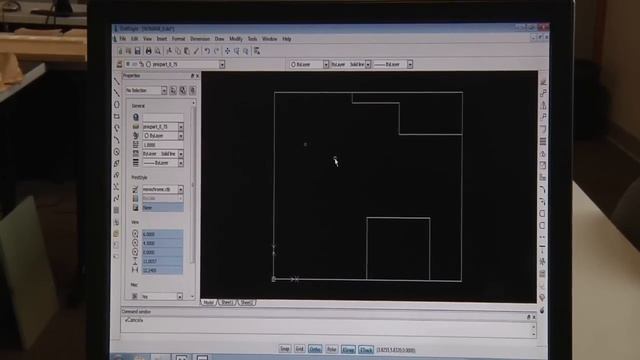Select the Polygon tool in the draw toolbar

(117, 105)
